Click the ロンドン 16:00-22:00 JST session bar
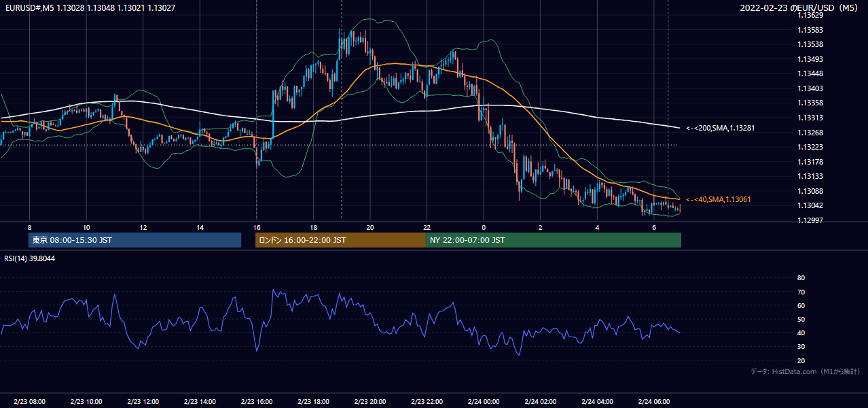 (x=340, y=240)
